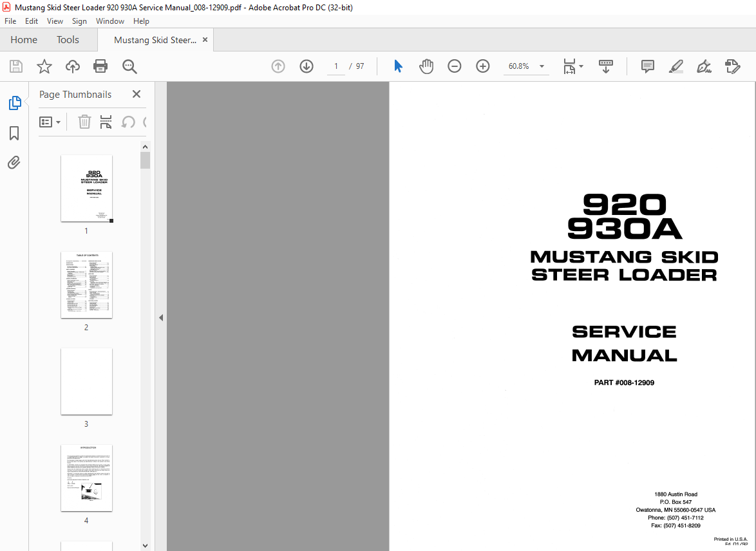The width and height of the screenshot is (756, 551).
Task: Open the Edit menu
Action: [x=32, y=21]
